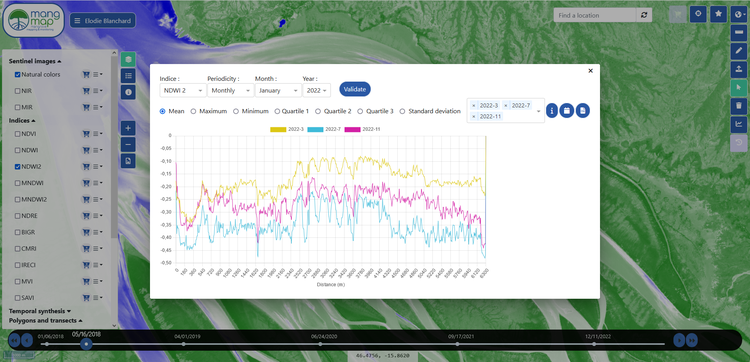Click the upload file tool icon
This screenshot has height=362, width=750.
pos(739,69)
